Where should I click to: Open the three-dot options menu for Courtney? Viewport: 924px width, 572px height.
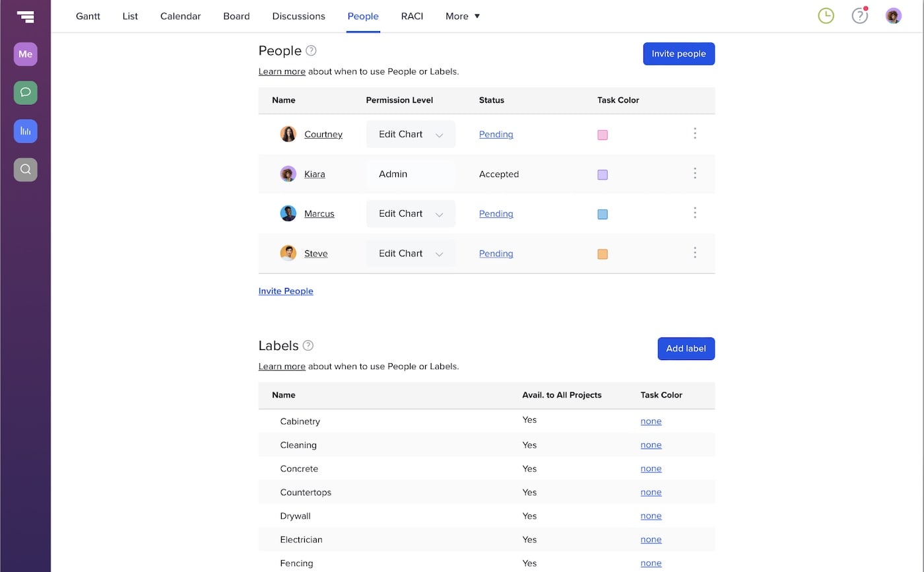tap(695, 133)
